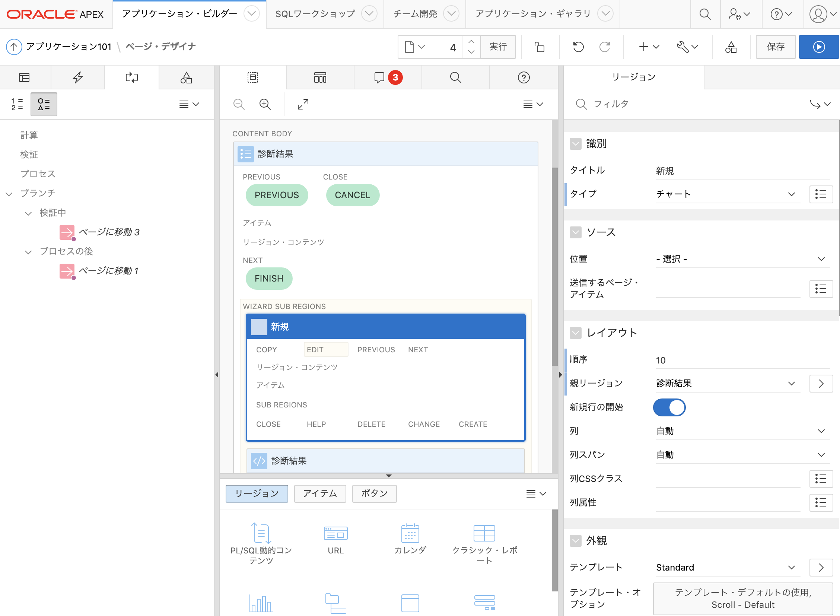Image resolution: width=840 pixels, height=616 pixels.
Task: Collapse the プロセスの後 tree node
Action: click(x=29, y=251)
